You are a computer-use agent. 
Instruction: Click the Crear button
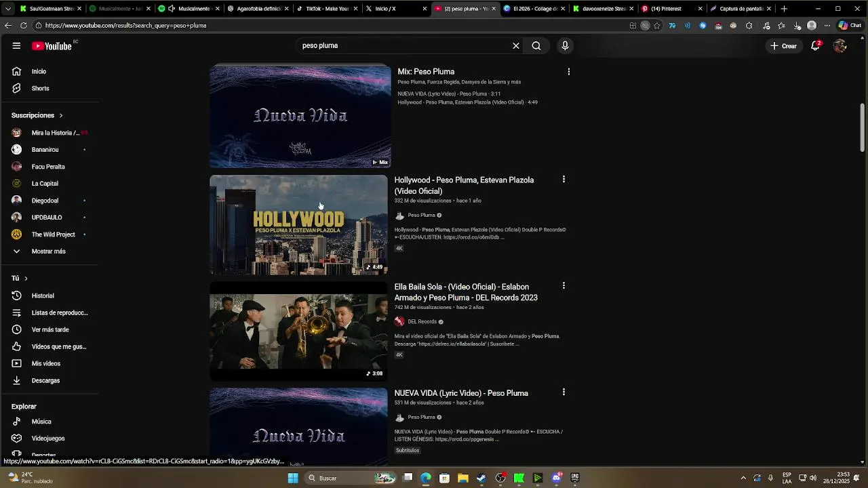(783, 46)
